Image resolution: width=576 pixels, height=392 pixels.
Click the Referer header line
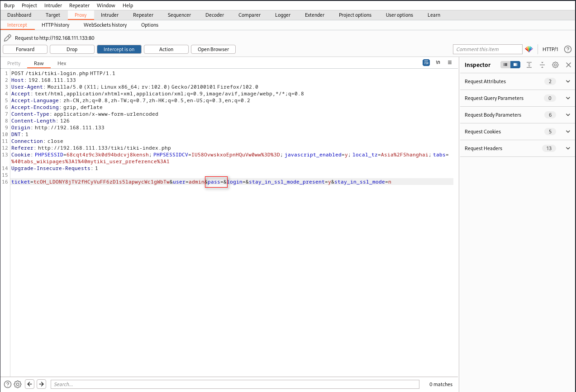click(x=91, y=148)
